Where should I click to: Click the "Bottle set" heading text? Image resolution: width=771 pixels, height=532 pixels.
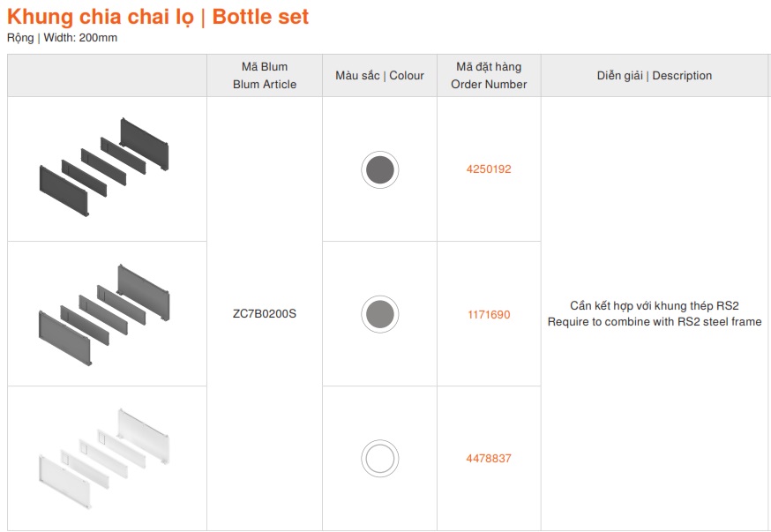tap(260, 17)
